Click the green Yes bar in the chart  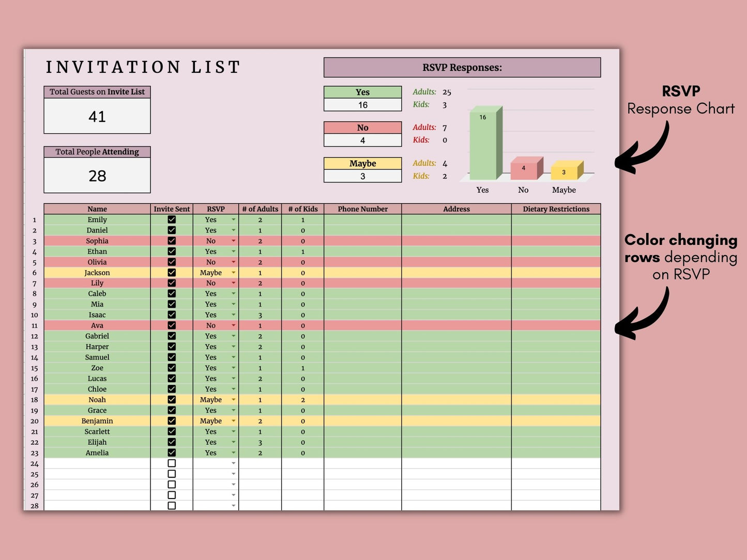[484, 145]
